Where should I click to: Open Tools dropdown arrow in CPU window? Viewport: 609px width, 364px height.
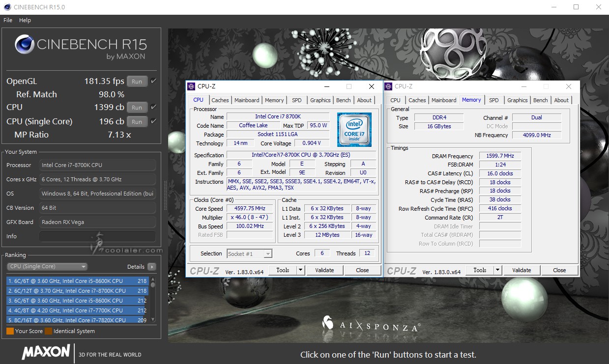pos(301,270)
